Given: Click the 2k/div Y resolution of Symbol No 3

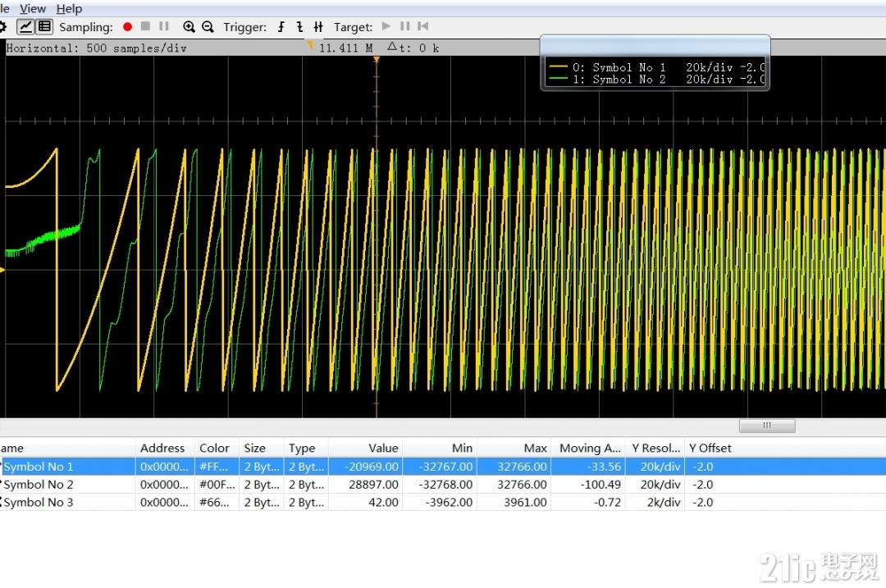Looking at the screenshot, I should [664, 502].
